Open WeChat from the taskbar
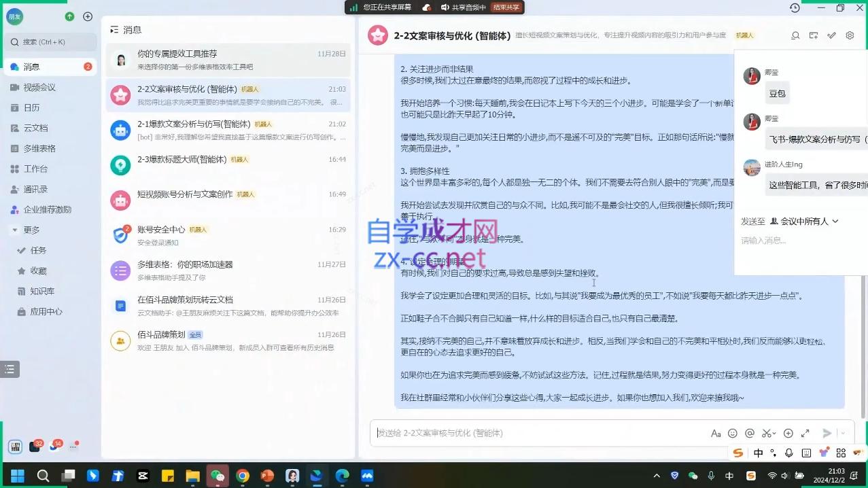868x488 pixels. (218, 476)
